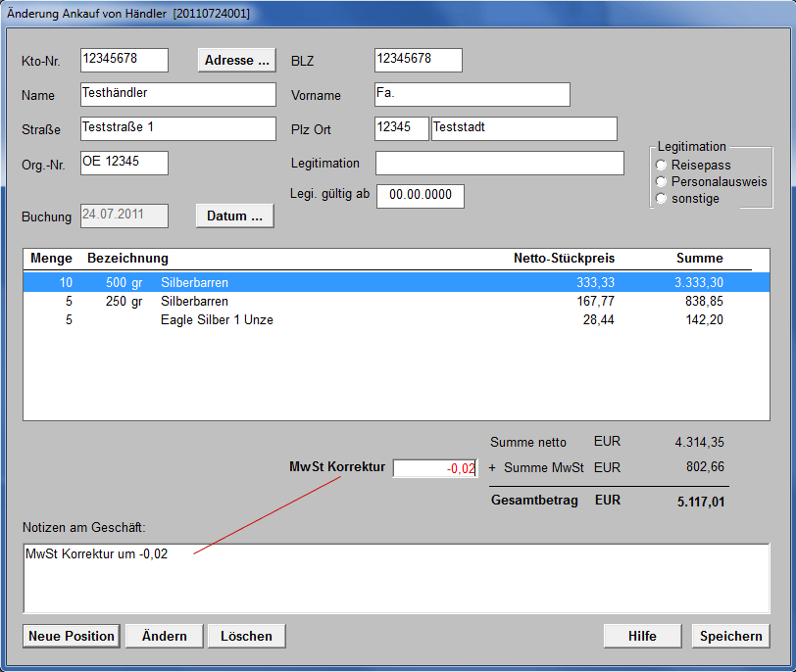Viewport: 796px width, 672px height.
Task: Edit the Name field containing Testhändler
Action: tap(178, 94)
